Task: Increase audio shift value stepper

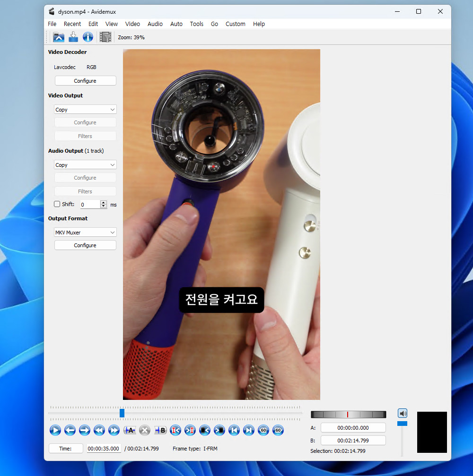Action: pyautogui.click(x=104, y=202)
